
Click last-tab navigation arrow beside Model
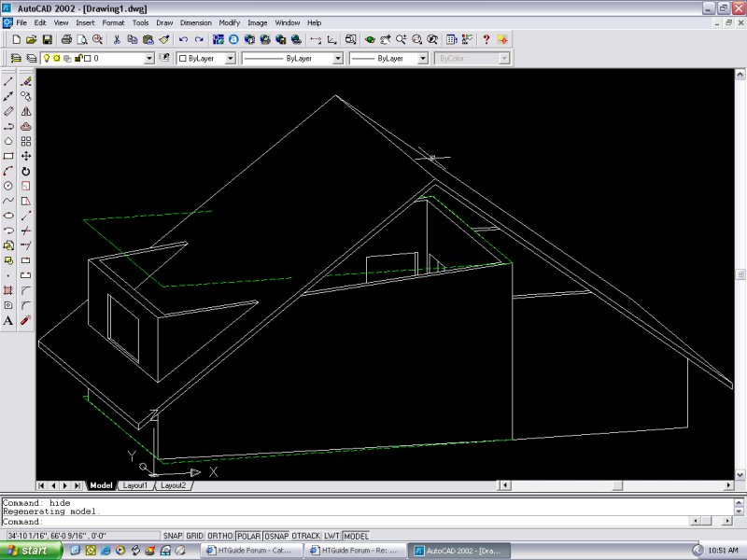click(x=77, y=485)
